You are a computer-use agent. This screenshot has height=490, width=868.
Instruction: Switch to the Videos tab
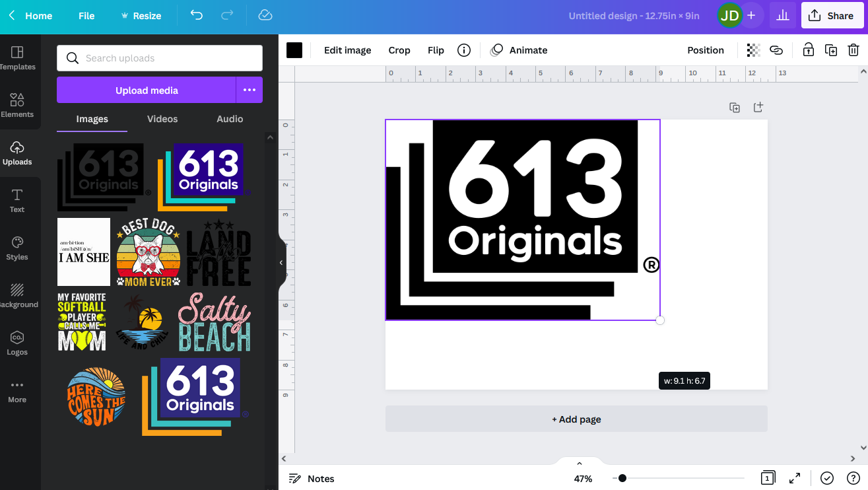[162, 119]
